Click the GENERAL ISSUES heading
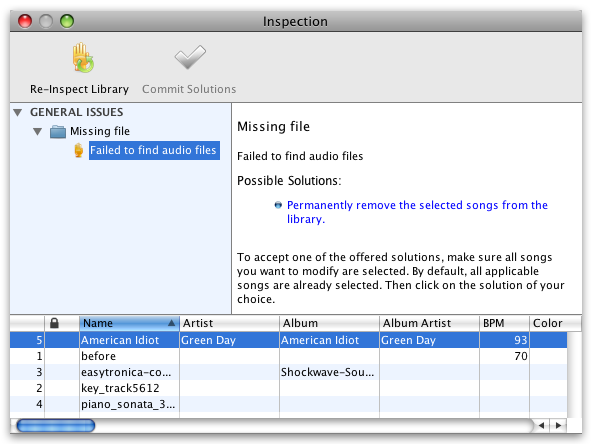The width and height of the screenshot is (592, 444). (x=77, y=112)
